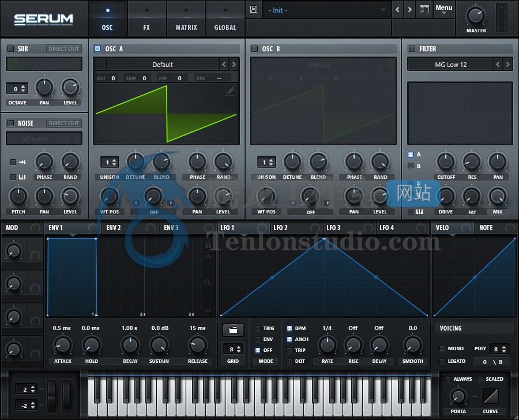This screenshot has width=519, height=420.
Task: Select previous OSC A wavetable arrow
Action: (x=224, y=64)
